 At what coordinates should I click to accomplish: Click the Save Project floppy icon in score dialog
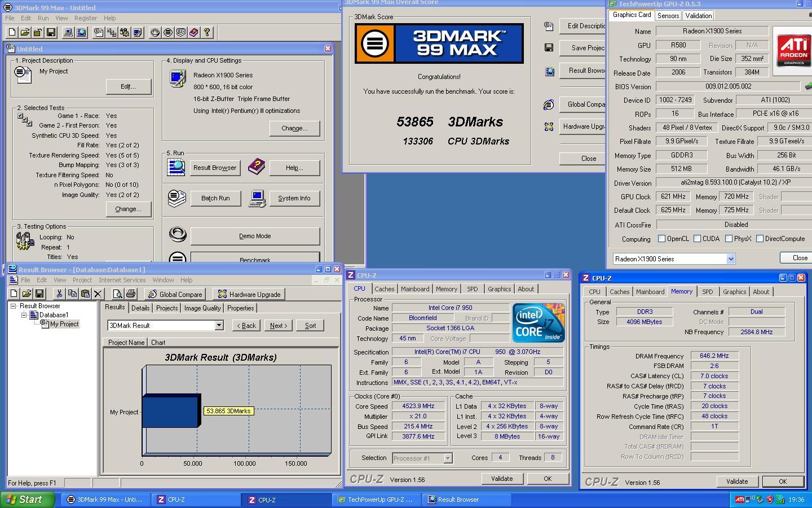point(549,48)
